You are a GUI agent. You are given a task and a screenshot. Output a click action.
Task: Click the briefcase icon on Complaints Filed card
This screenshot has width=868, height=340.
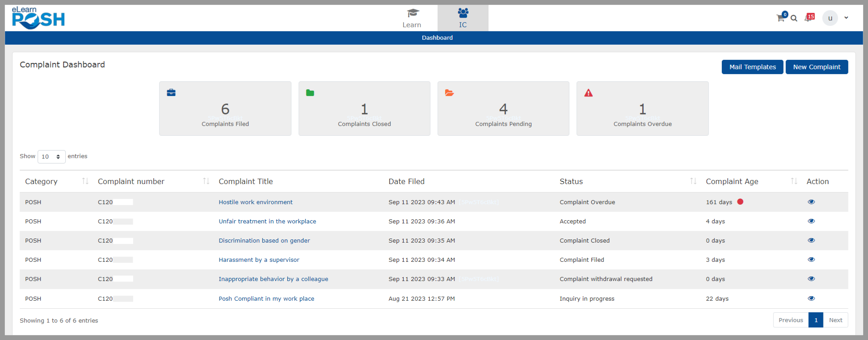[x=171, y=93]
